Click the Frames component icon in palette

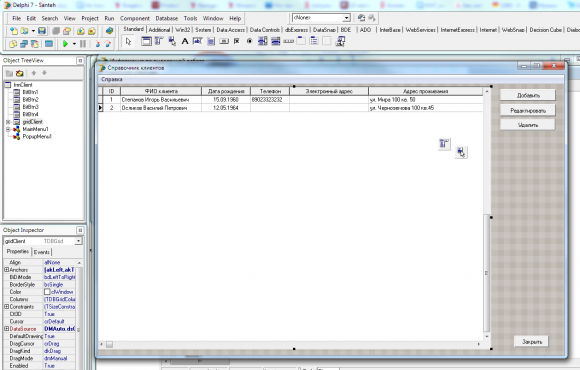pyautogui.click(x=146, y=41)
